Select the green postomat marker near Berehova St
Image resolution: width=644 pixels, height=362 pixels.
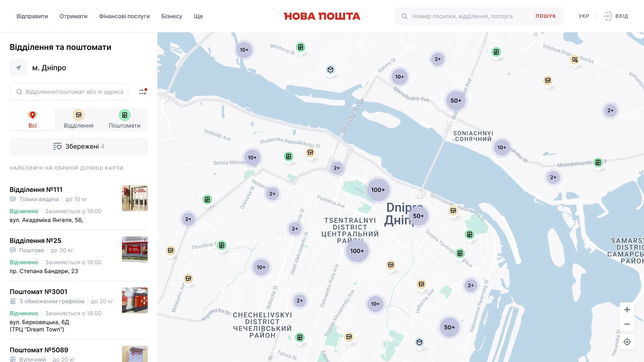coord(300,47)
